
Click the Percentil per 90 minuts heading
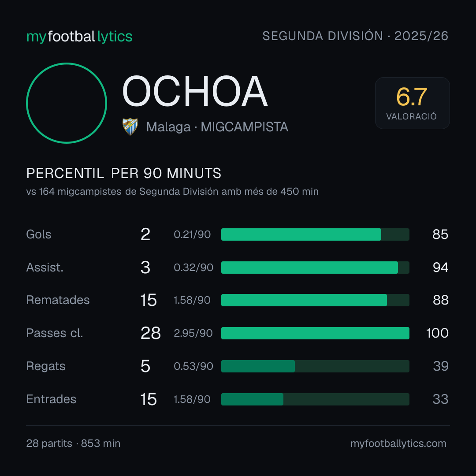[x=123, y=173]
